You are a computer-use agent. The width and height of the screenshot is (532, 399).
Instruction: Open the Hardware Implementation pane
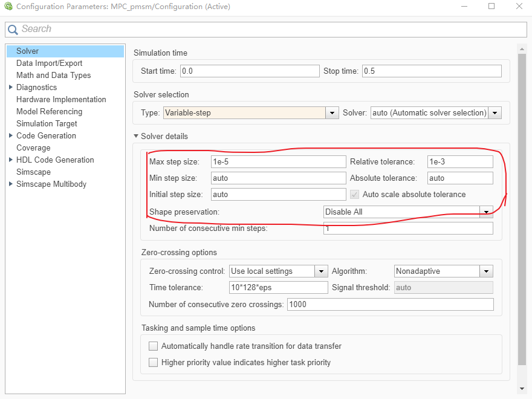point(61,99)
